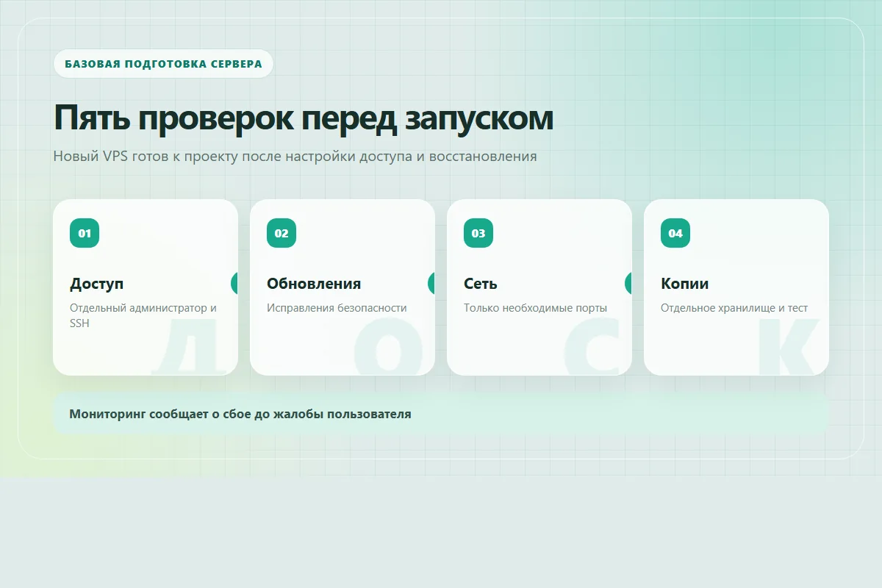
Task: Click the 02 number badge
Action: click(x=282, y=233)
